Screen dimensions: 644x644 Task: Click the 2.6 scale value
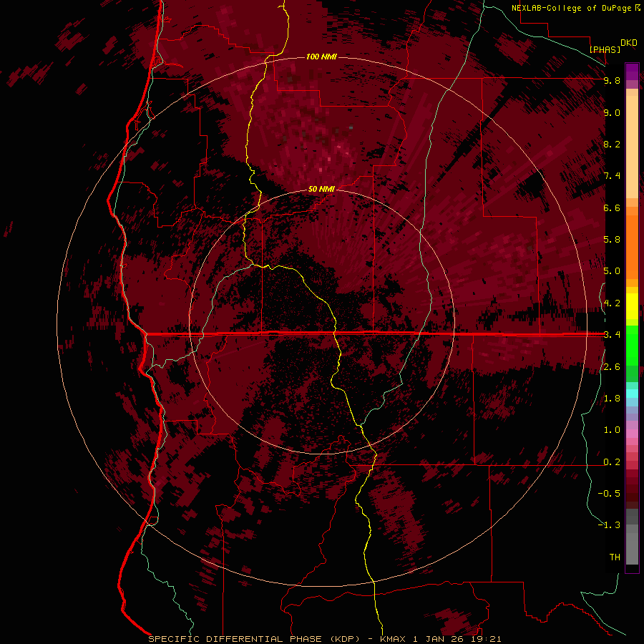pos(612,367)
